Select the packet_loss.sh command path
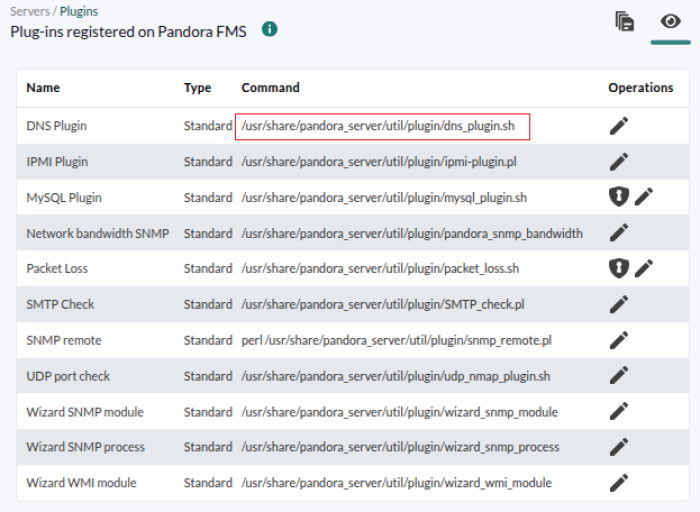This screenshot has width=700, height=512. [x=380, y=268]
